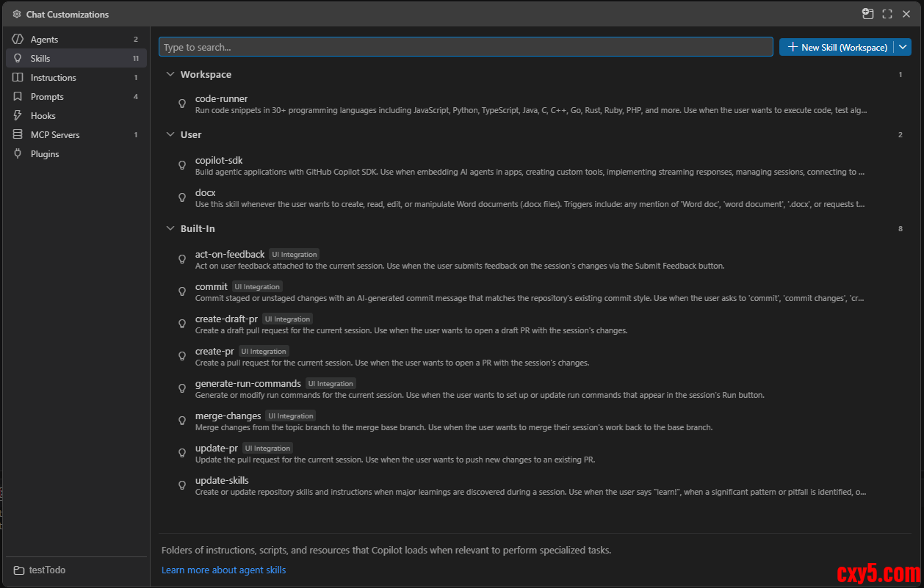This screenshot has width=924, height=588.
Task: Collapse the User group
Action: coord(170,134)
